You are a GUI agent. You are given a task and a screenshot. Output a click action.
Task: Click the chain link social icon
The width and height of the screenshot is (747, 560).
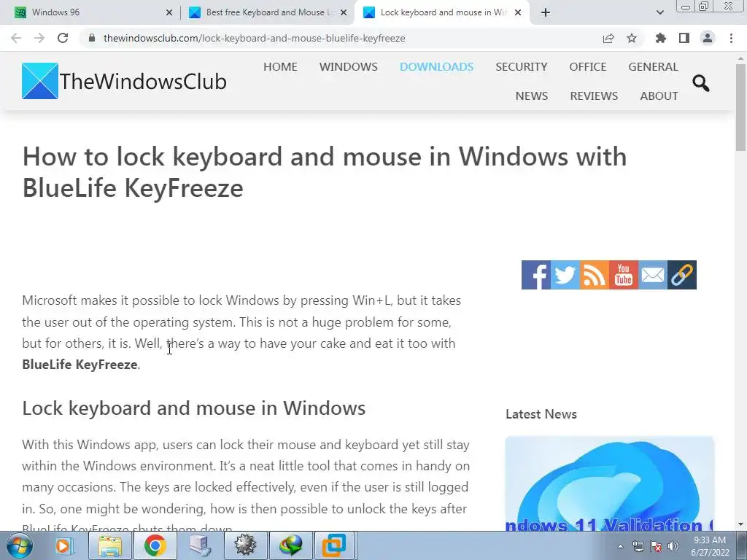pyautogui.click(x=682, y=275)
